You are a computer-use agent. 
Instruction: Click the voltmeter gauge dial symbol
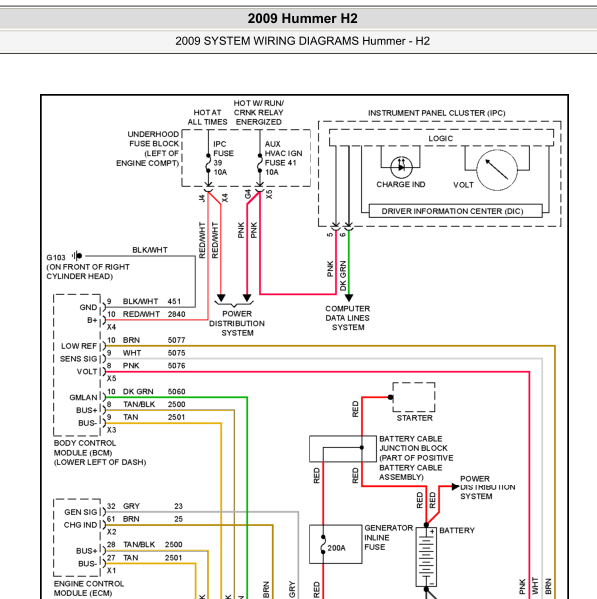click(497, 170)
